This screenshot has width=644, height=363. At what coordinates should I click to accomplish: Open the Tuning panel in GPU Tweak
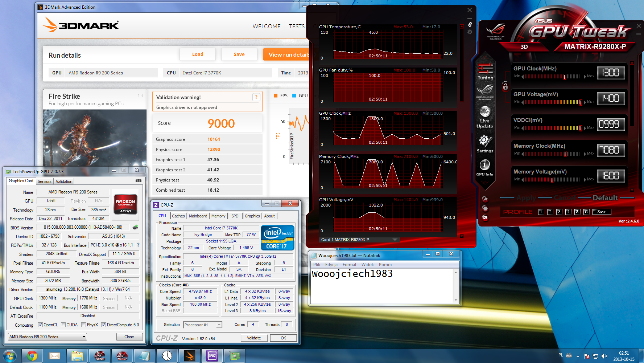pyautogui.click(x=485, y=71)
